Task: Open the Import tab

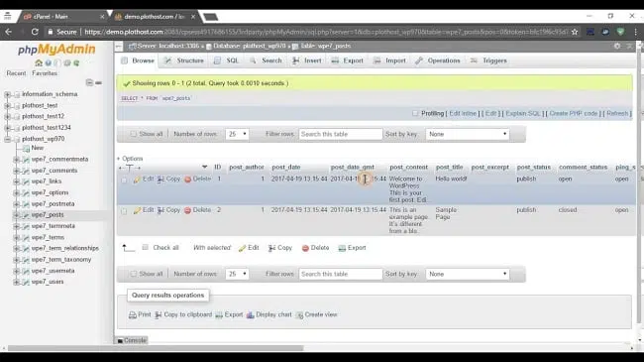Action: [389, 60]
